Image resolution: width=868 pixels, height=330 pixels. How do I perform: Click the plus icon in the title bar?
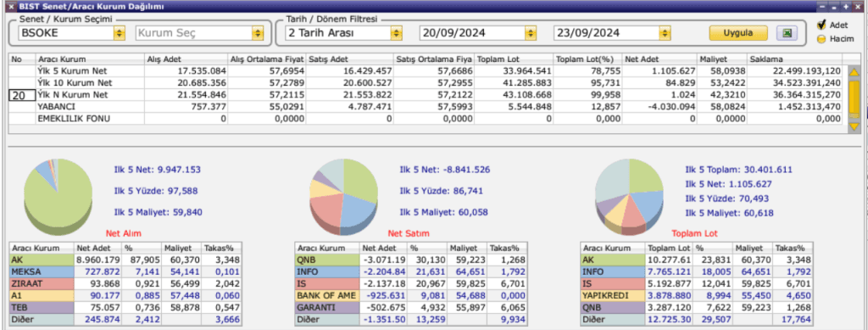tap(845, 7)
